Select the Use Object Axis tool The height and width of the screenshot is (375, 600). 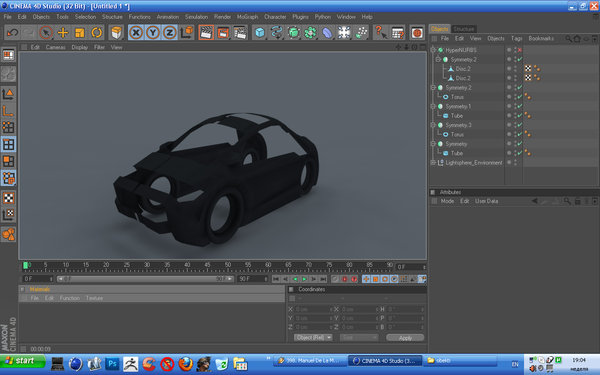(8, 111)
